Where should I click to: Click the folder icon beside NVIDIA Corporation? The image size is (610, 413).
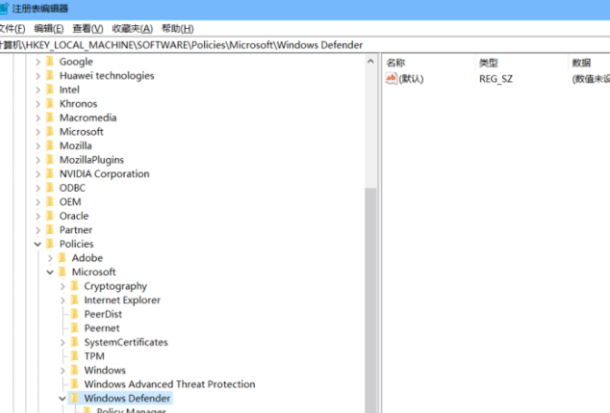[x=49, y=174]
